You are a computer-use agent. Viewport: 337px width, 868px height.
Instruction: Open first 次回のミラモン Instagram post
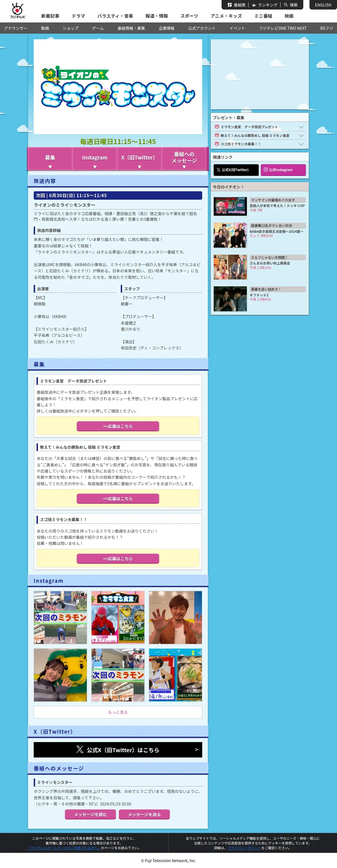tap(60, 617)
